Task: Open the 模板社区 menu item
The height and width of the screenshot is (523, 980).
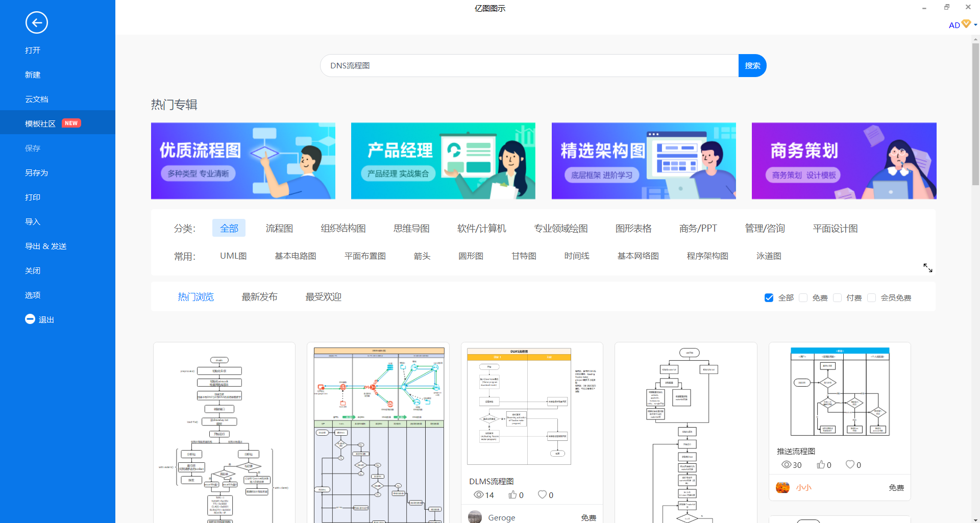Action: [x=58, y=123]
